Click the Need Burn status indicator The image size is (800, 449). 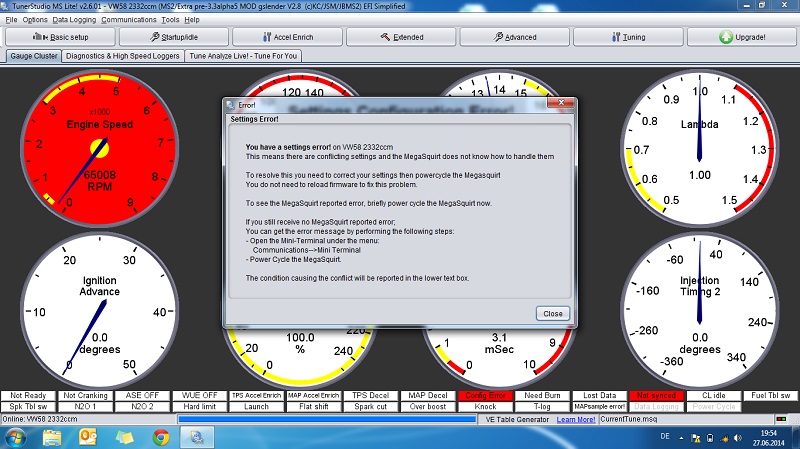[x=543, y=396]
